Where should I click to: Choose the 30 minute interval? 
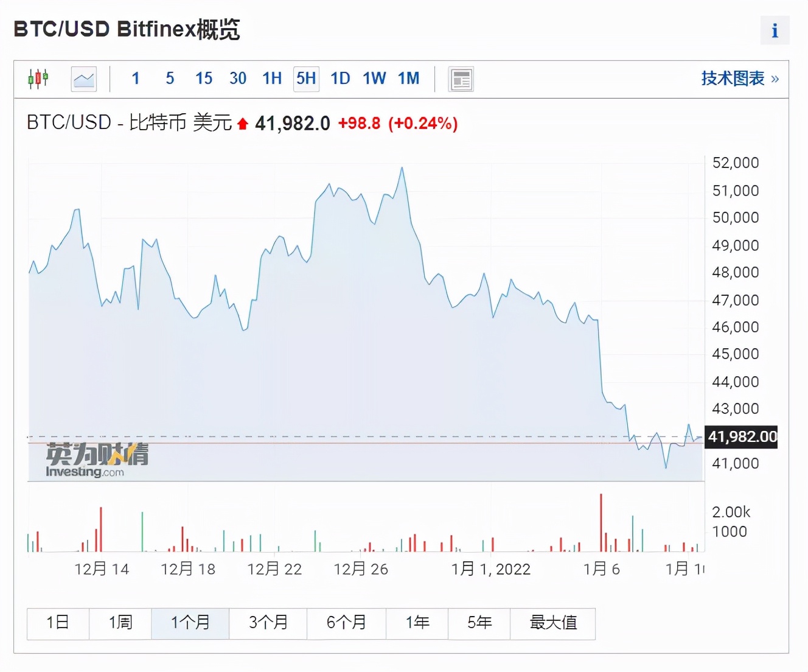[238, 79]
